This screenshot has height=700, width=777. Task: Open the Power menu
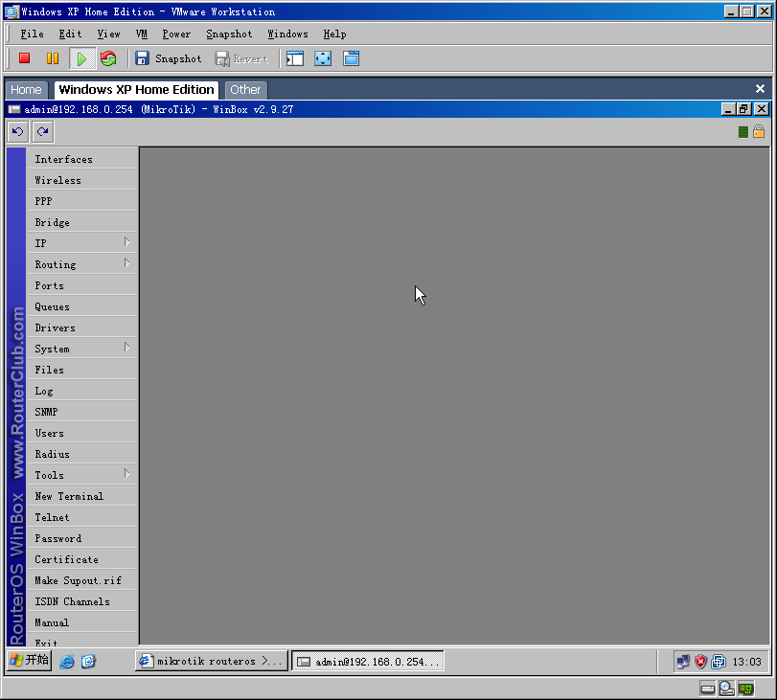click(176, 34)
